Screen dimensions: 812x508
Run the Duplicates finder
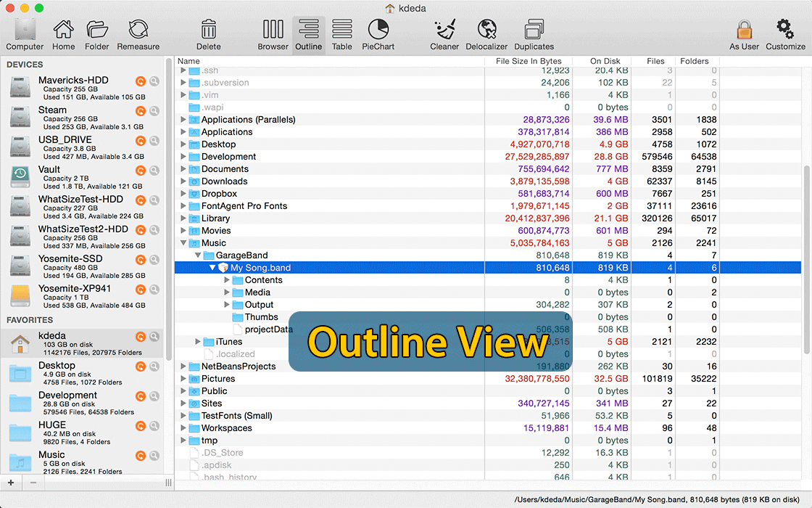pos(534,33)
